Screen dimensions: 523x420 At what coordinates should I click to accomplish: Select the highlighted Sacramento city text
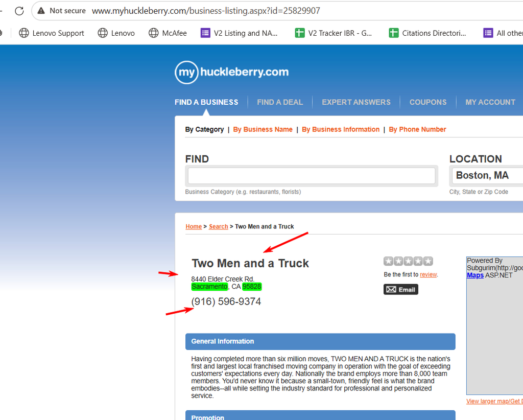click(x=209, y=287)
